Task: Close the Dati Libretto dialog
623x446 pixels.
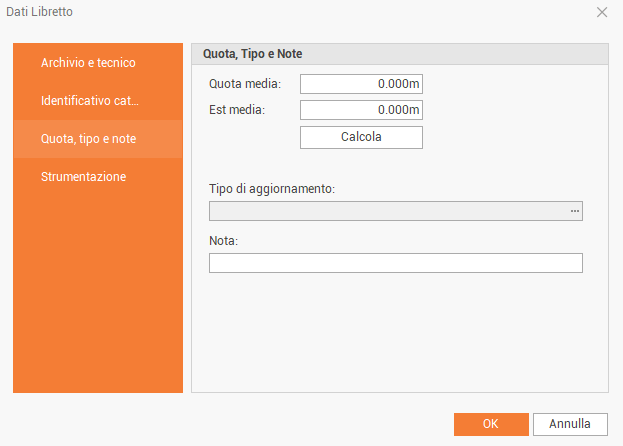Action: tap(601, 12)
